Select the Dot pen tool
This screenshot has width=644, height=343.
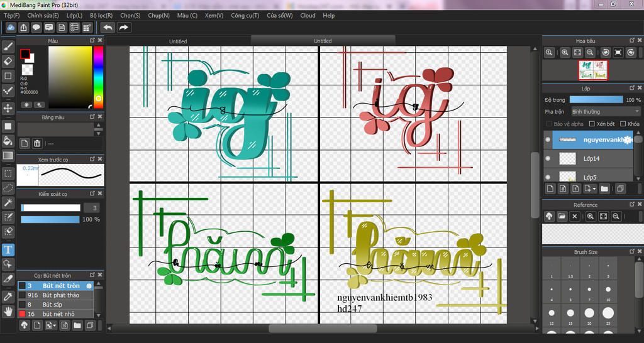pos(8,90)
